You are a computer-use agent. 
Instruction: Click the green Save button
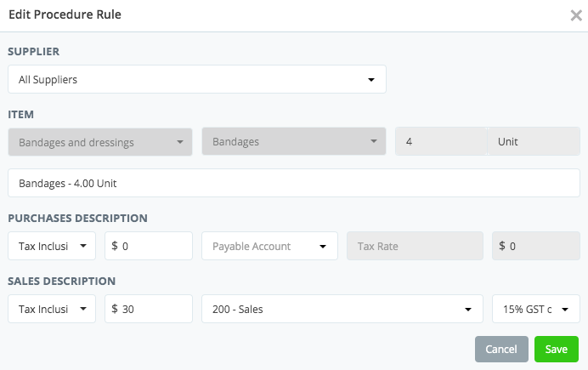point(557,349)
